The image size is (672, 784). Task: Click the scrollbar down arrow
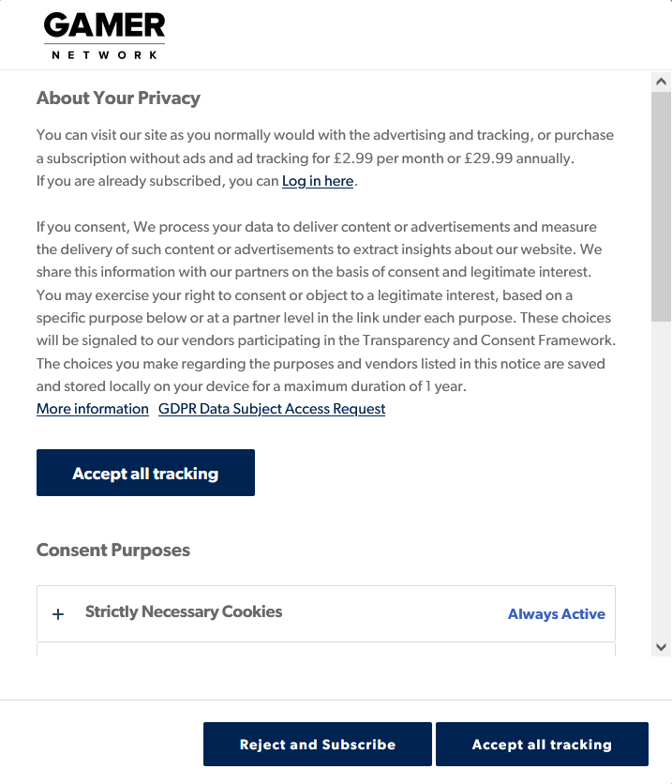coord(662,646)
